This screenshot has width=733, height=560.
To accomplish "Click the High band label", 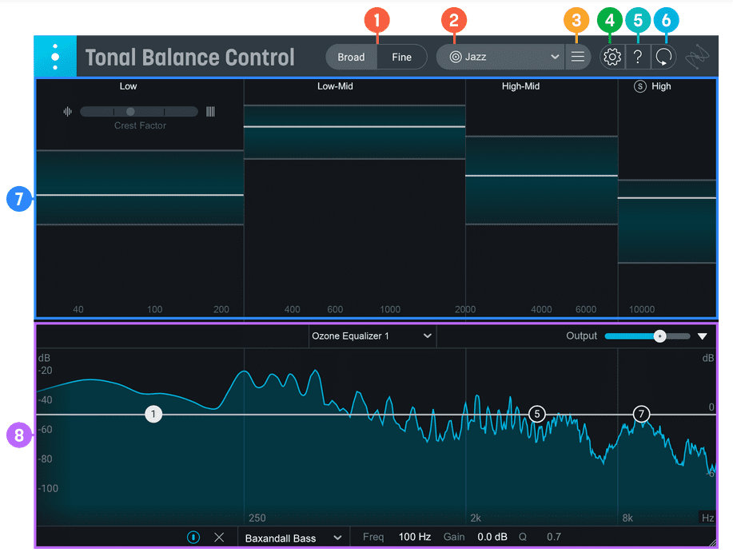I will [661, 86].
